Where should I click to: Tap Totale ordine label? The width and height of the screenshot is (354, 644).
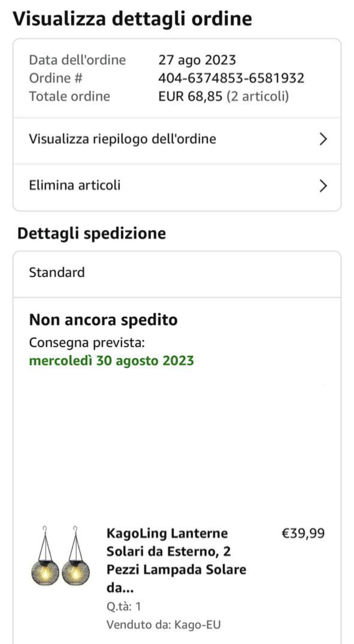tap(70, 96)
